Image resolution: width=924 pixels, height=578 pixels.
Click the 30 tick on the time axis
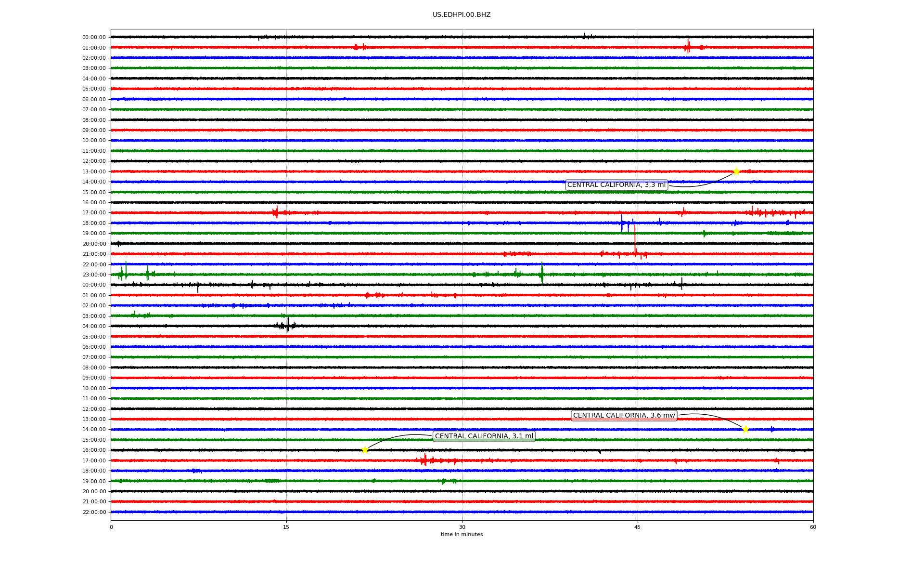point(462,527)
